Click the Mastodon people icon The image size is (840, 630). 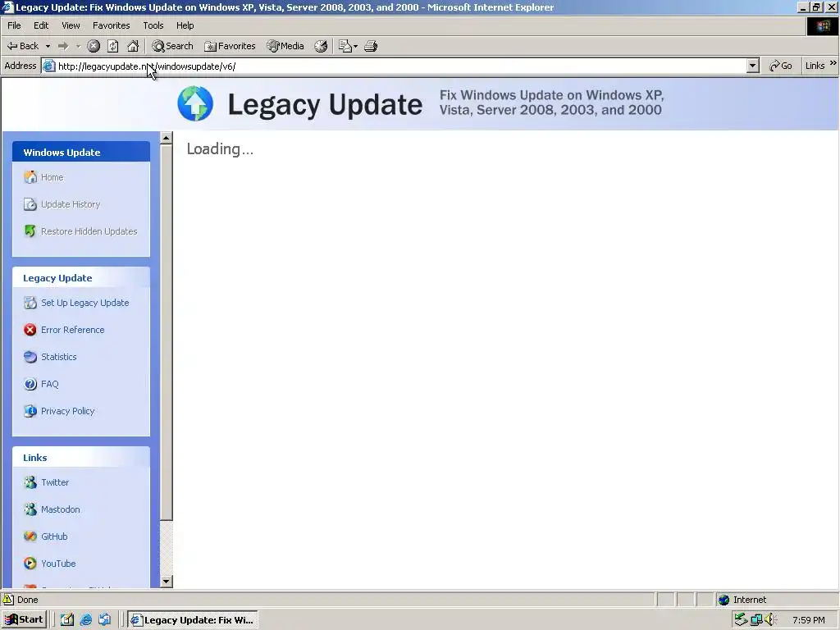(x=30, y=509)
